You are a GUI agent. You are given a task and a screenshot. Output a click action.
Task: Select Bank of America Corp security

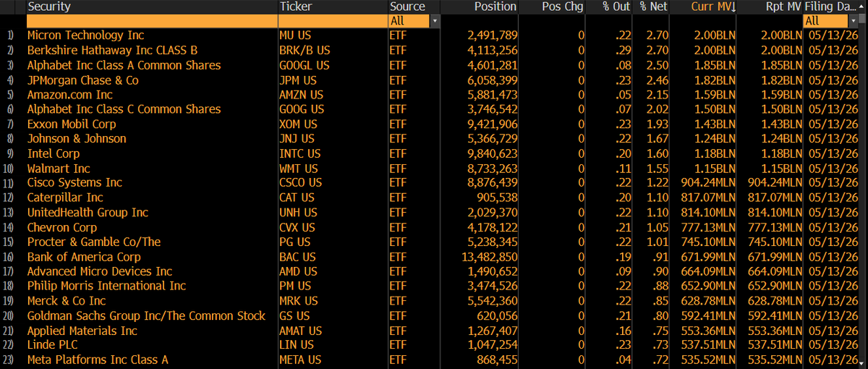click(x=84, y=257)
